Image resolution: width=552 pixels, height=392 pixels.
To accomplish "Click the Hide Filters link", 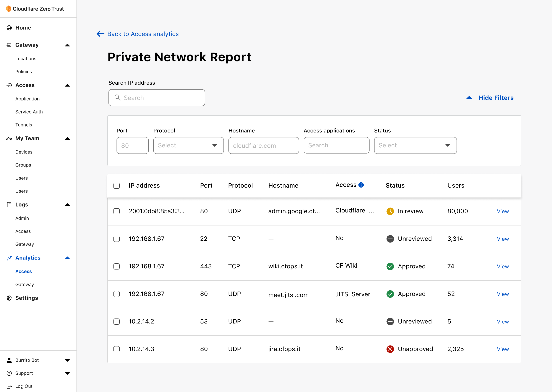I will point(496,98).
